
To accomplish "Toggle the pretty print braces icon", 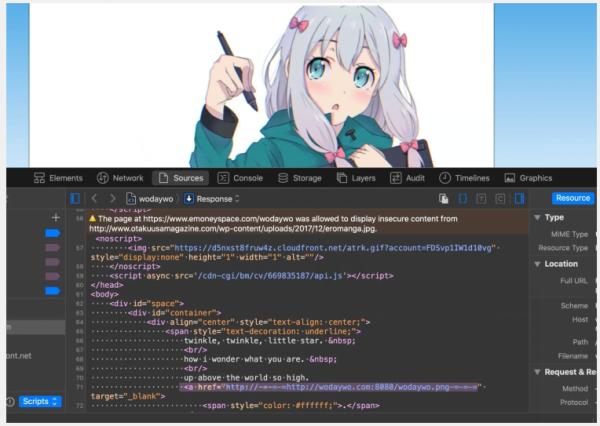I will (462, 199).
